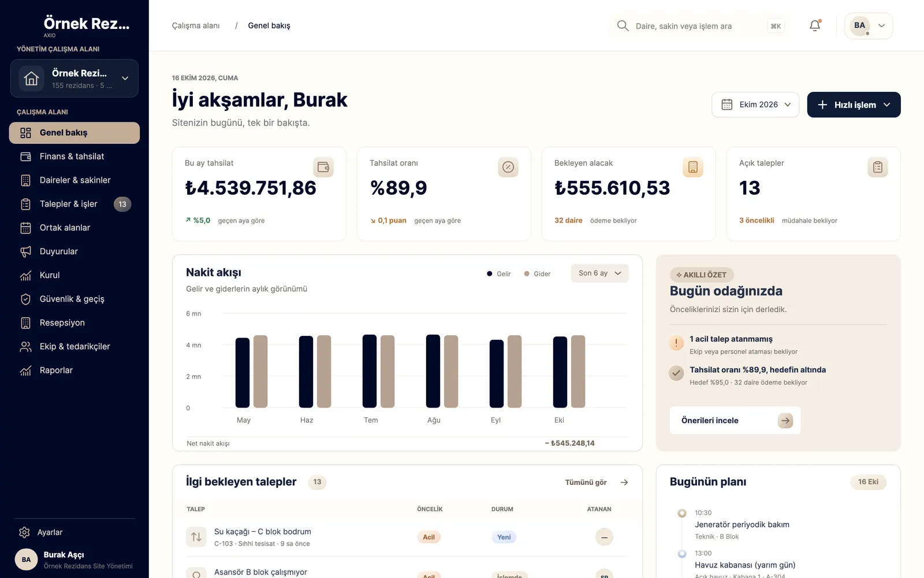The height and width of the screenshot is (578, 924).
Task: Click the Yeni status tag for Su kaçağı
Action: [x=504, y=537]
